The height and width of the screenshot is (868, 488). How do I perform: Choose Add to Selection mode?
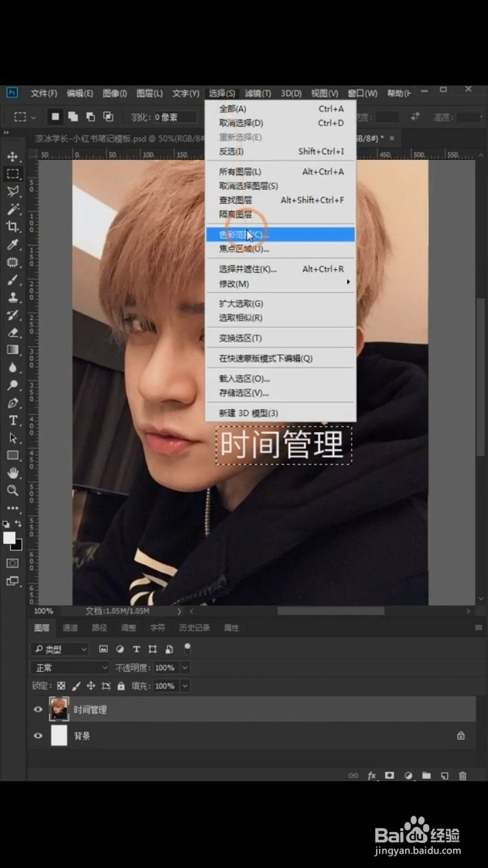click(x=73, y=117)
